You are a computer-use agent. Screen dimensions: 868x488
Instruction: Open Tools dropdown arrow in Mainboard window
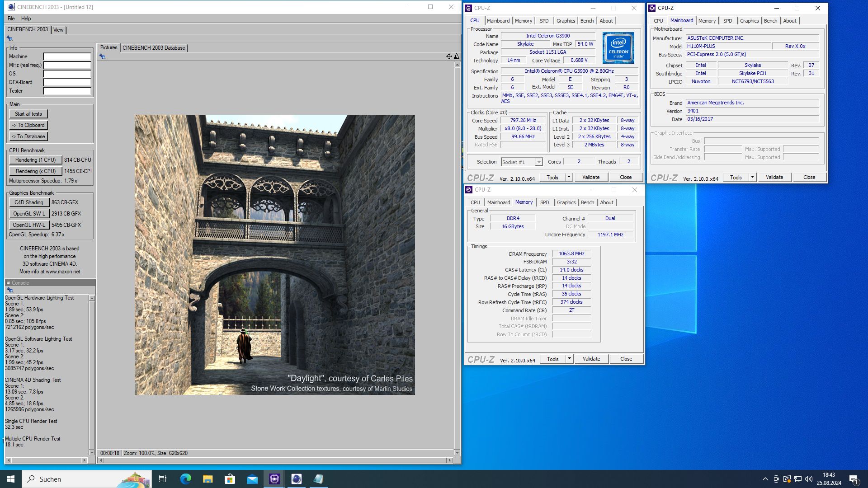(752, 177)
